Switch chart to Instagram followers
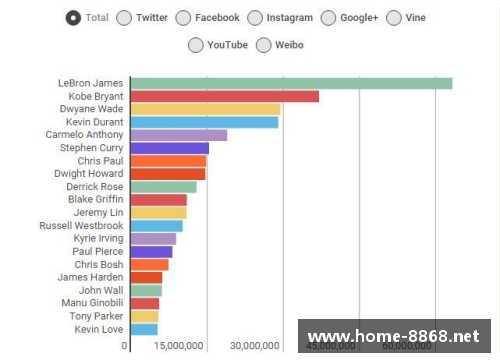 click(255, 18)
